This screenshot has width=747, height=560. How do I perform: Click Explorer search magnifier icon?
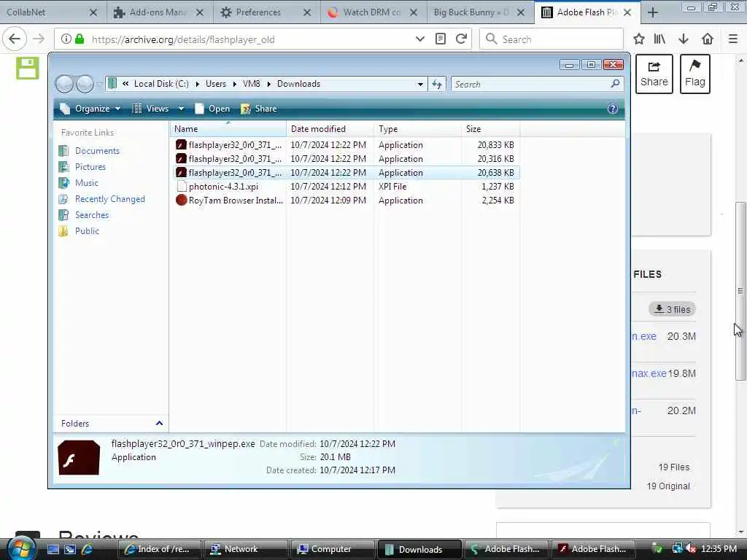(615, 84)
